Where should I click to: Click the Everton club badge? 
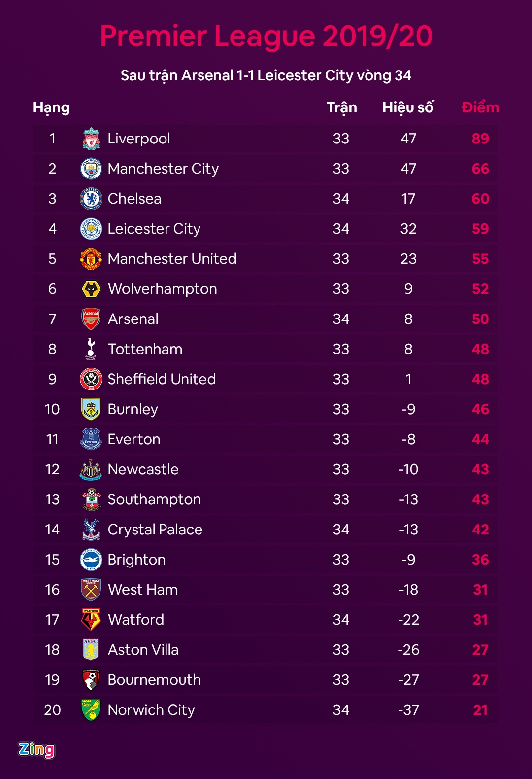pos(91,439)
